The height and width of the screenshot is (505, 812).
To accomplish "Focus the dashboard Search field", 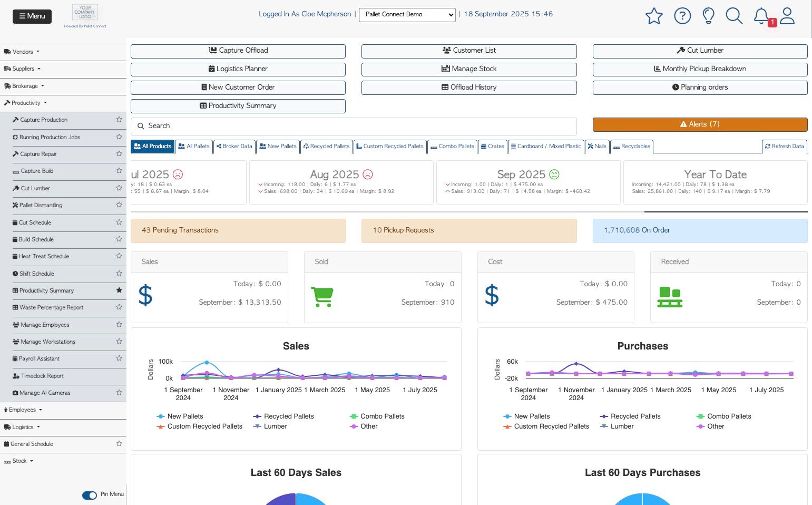I will [x=354, y=126].
